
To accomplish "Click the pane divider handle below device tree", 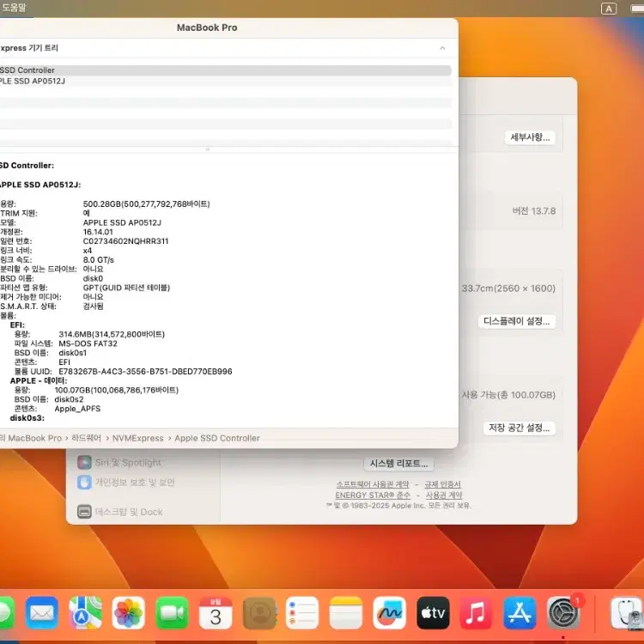I will coord(208,149).
